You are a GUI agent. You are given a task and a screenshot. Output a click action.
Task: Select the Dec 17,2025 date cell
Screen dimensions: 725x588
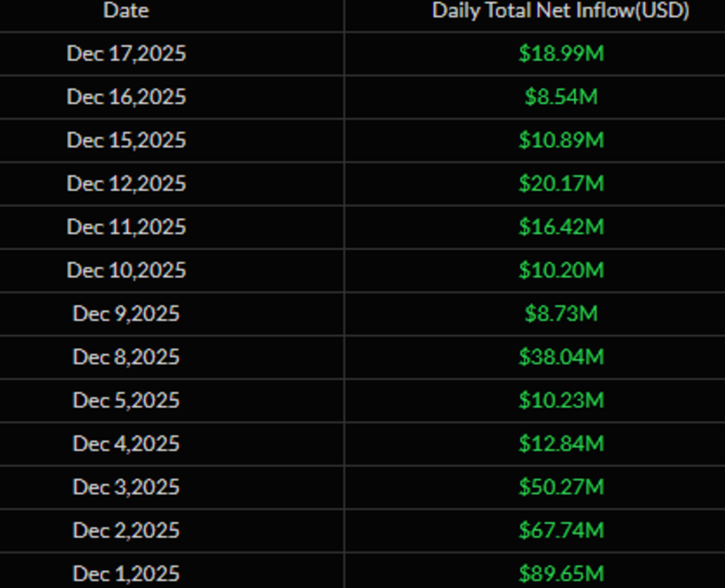[x=126, y=54]
